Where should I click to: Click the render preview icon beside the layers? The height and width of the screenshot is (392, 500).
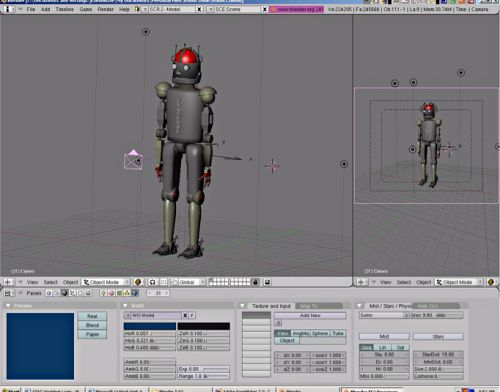click(x=267, y=282)
